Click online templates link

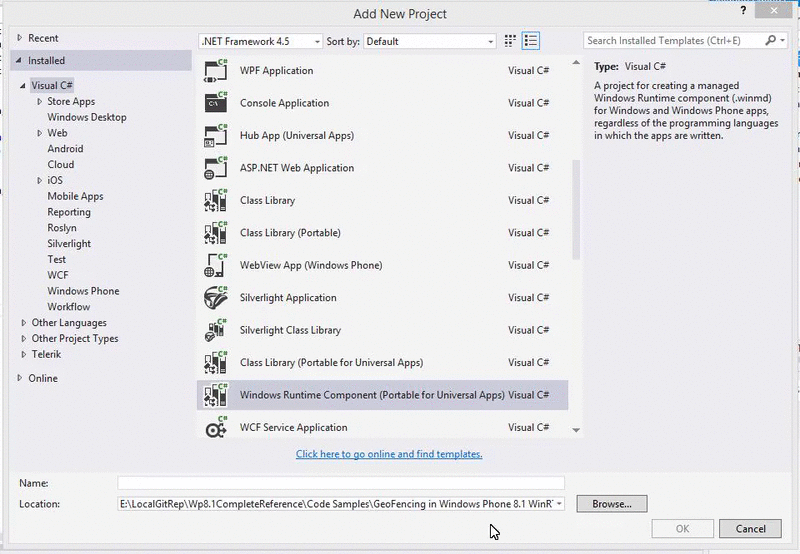(389, 454)
